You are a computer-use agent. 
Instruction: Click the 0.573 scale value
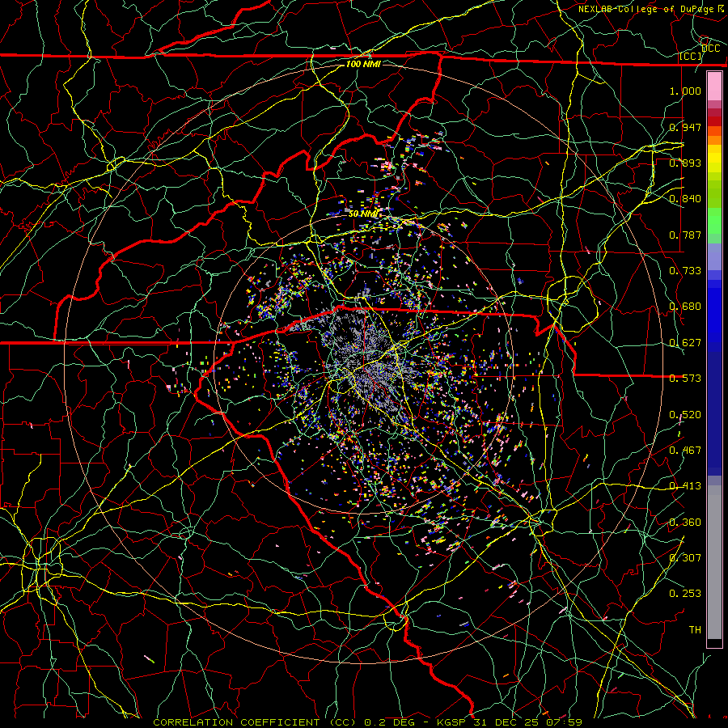[x=685, y=378]
